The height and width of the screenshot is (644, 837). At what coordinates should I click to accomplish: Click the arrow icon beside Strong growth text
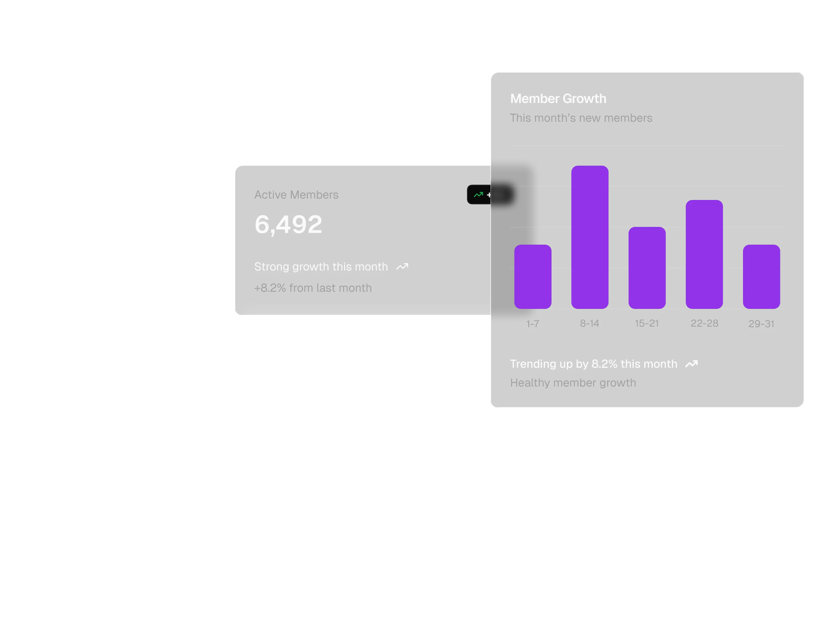402,266
